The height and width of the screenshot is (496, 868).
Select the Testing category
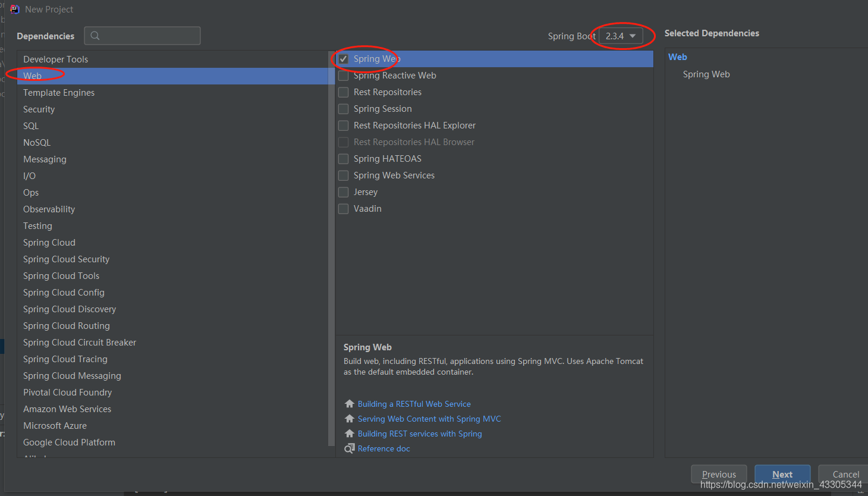click(172, 226)
